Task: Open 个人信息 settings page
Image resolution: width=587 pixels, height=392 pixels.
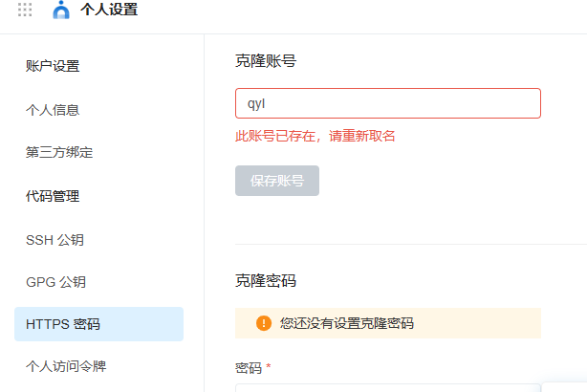Action: tap(53, 110)
